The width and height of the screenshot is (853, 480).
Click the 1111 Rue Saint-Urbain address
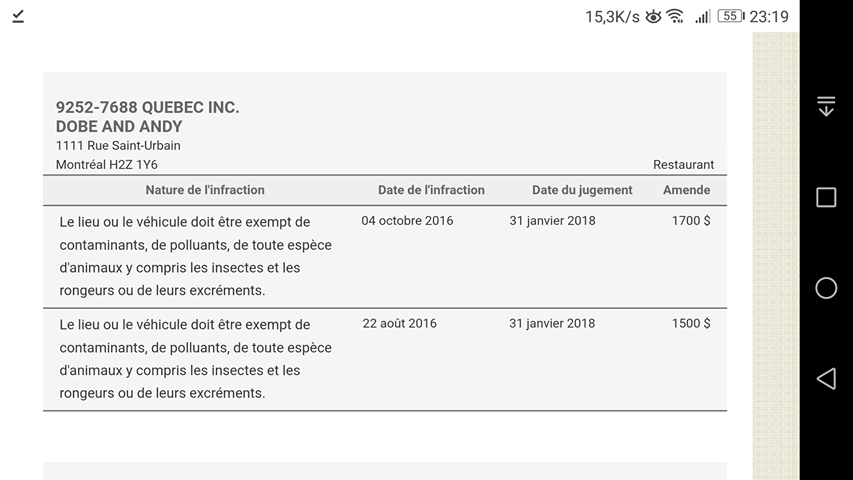[118, 146]
